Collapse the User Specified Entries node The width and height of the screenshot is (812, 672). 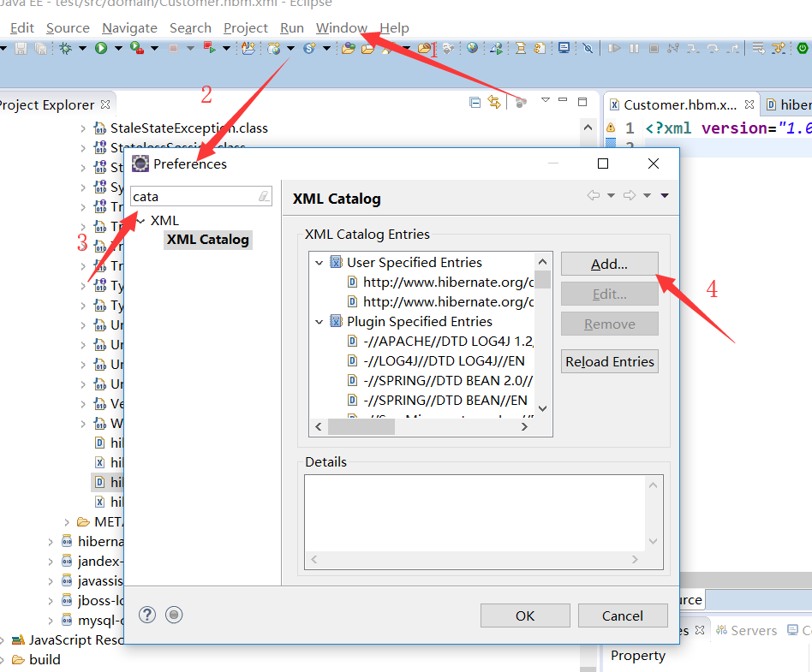coord(319,263)
